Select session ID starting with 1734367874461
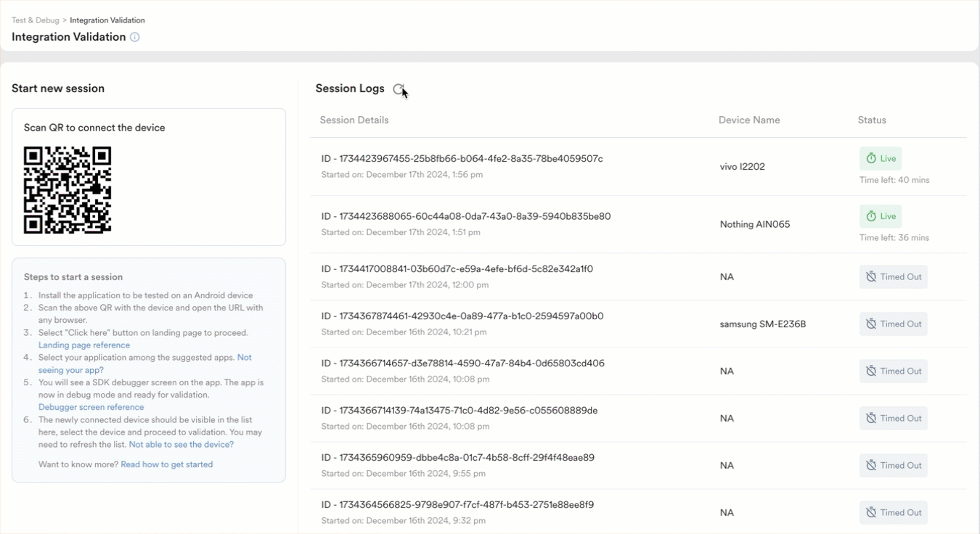Image resolution: width=980 pixels, height=534 pixels. click(462, 316)
